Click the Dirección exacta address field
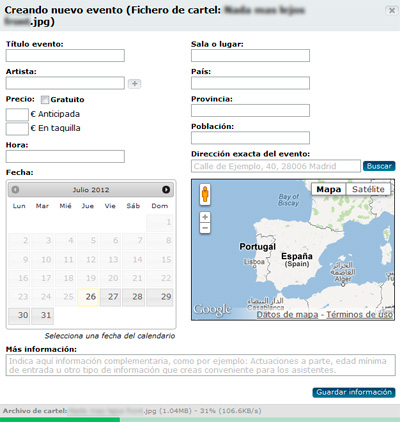The height and width of the screenshot is (422, 400). tap(276, 166)
